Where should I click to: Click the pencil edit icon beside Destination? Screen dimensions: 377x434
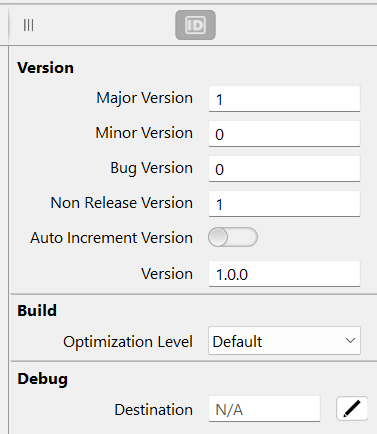tap(352, 408)
